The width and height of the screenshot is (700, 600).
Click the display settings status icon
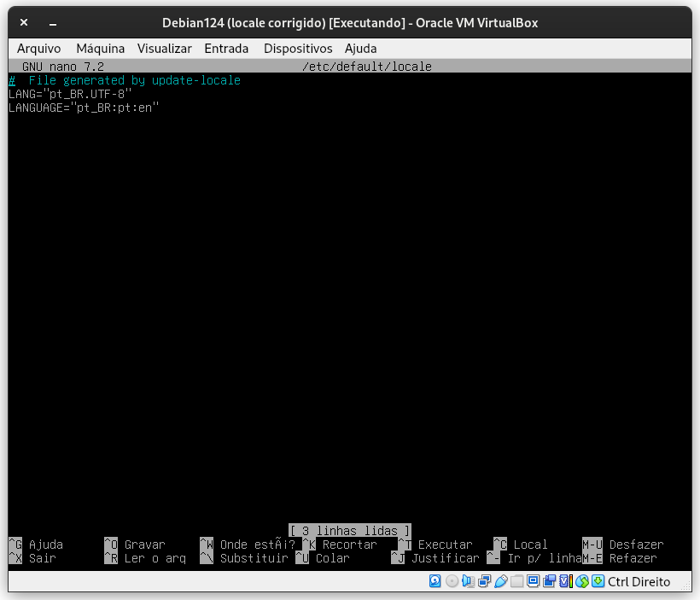[533, 581]
